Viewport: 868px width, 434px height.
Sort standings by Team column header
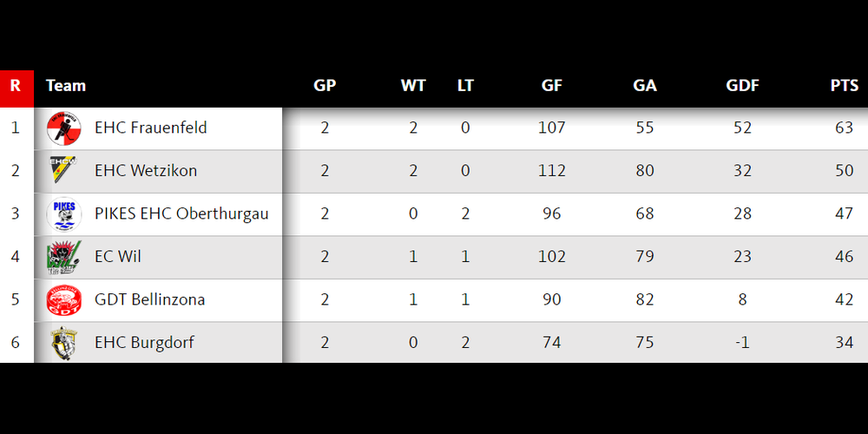coord(66,86)
